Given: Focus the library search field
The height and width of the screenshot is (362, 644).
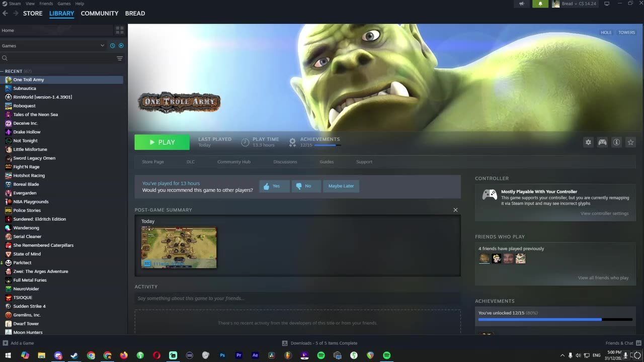Looking at the screenshot, I should click(57, 58).
